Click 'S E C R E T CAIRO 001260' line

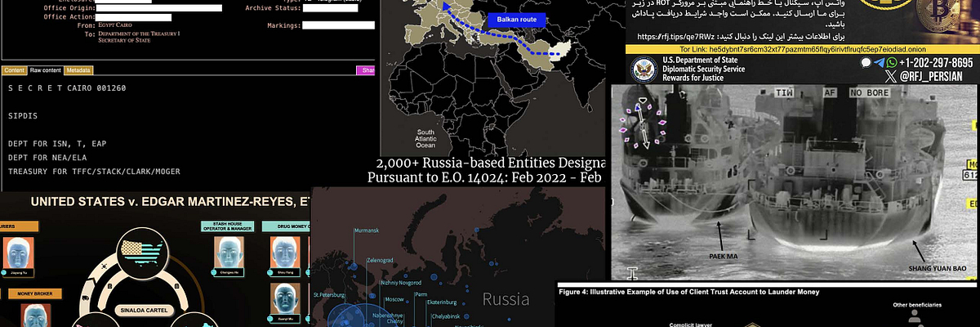pos(67,87)
